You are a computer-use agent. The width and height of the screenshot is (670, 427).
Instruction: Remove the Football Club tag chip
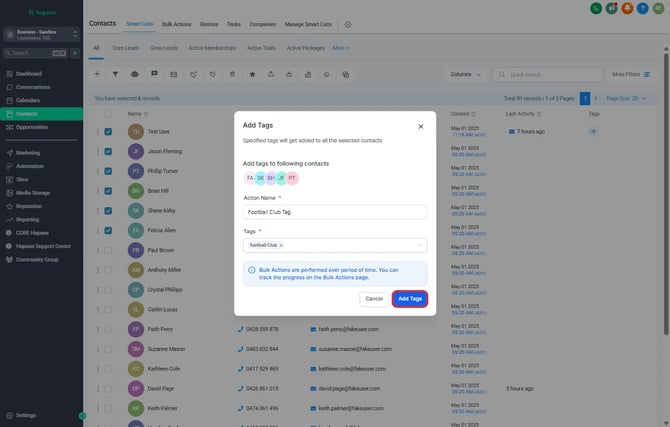pos(281,245)
